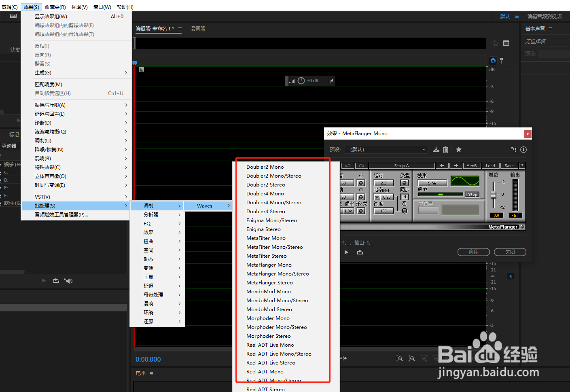Adjust the HUD volume knob
The height and width of the screenshot is (392, 570).
tap(301, 81)
